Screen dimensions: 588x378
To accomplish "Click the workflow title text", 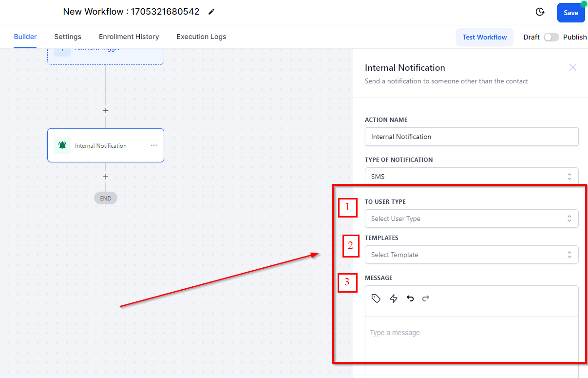I will coord(131,12).
